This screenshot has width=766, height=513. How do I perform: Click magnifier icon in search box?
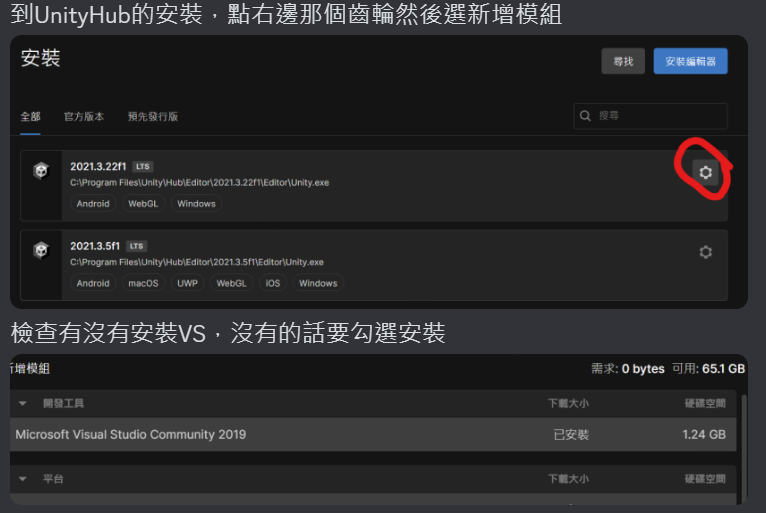(x=585, y=116)
